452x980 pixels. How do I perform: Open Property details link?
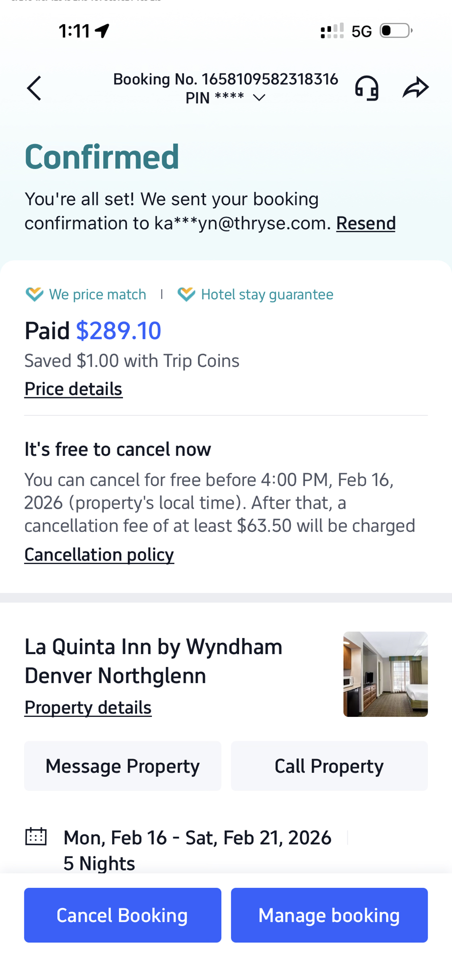88,708
